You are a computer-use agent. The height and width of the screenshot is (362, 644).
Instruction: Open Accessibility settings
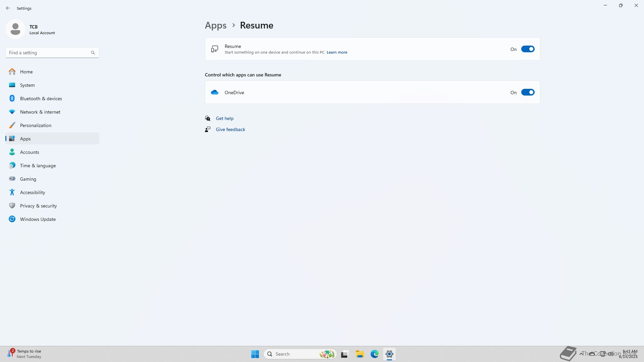33,192
